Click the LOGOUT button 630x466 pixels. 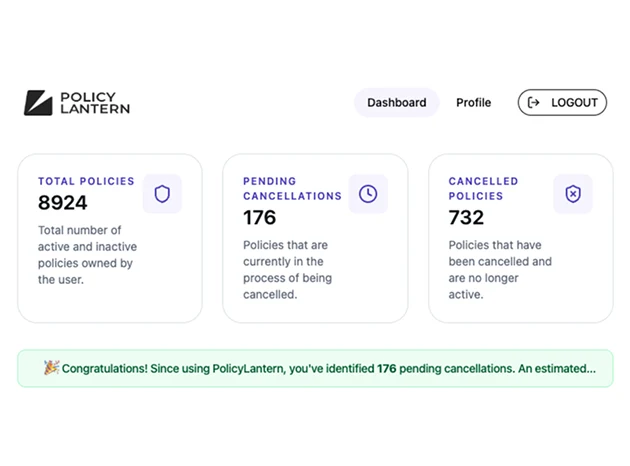point(562,103)
